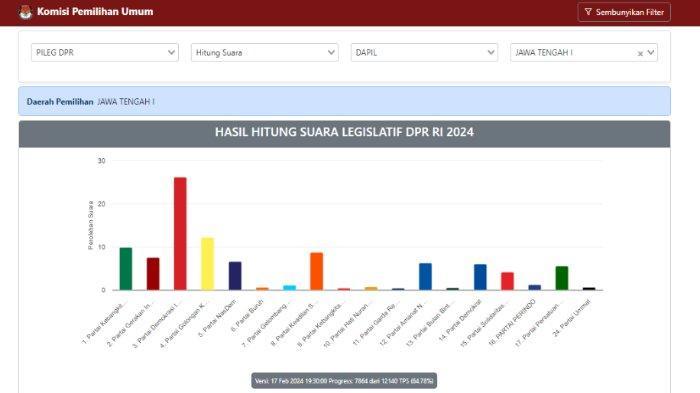
Task: Click the KPU logo in the header
Action: coord(25,12)
